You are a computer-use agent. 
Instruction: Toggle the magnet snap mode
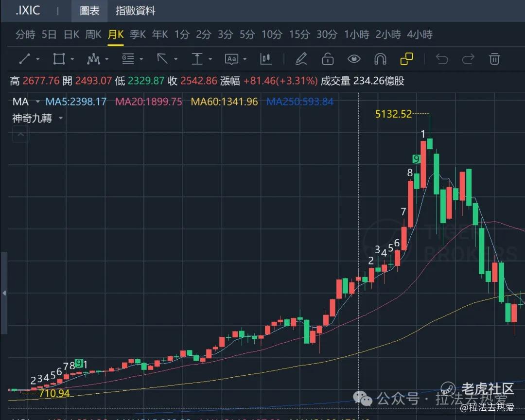[380, 59]
